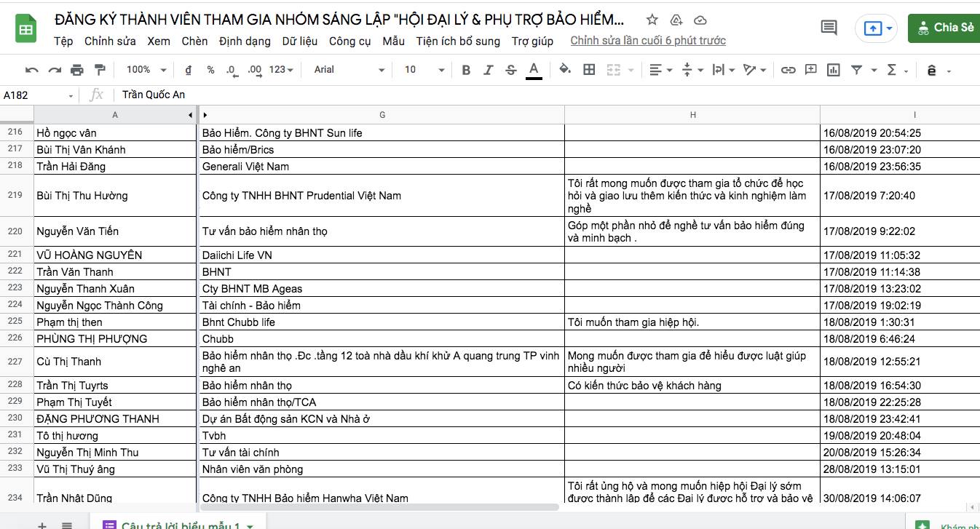Open the Google Sheets home icon

(x=26, y=29)
